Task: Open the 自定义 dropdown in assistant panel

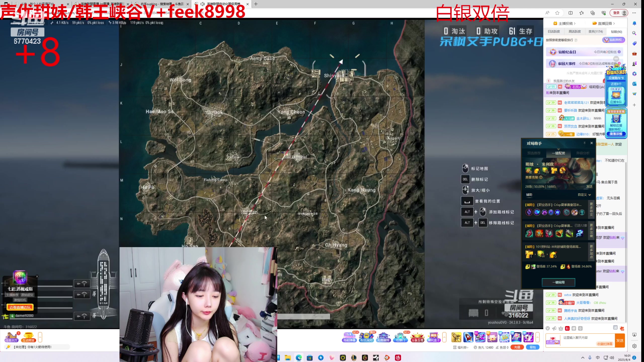Action: (584, 195)
